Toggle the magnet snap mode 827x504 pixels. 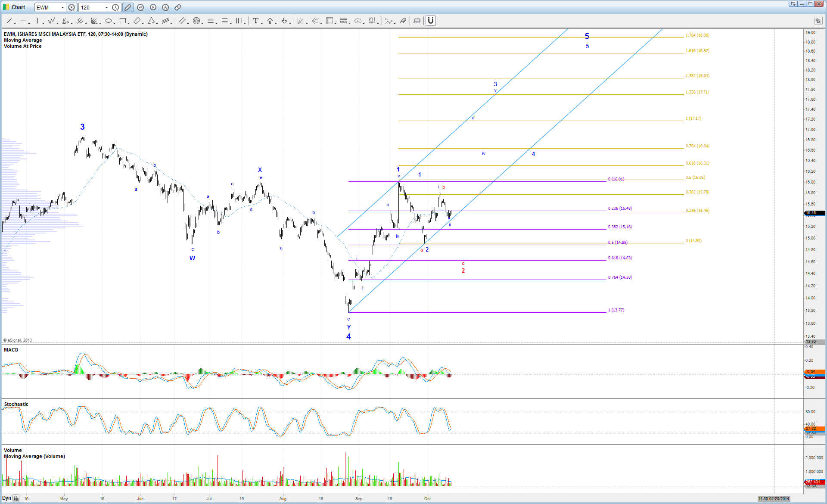coord(431,21)
